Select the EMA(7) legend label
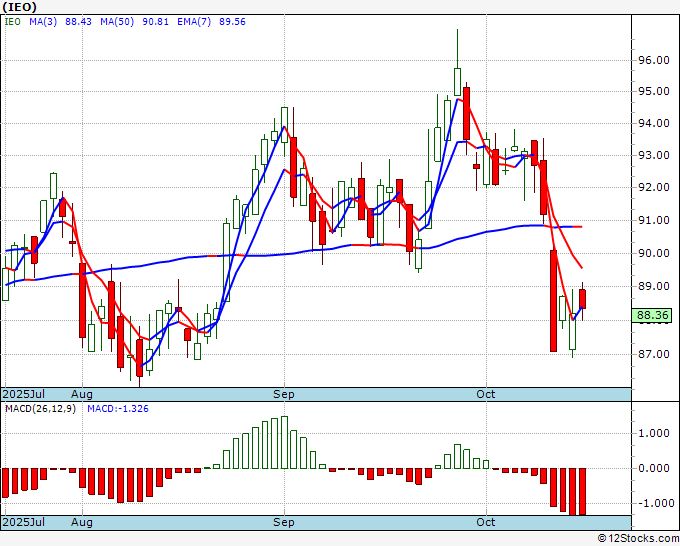 pos(194,22)
